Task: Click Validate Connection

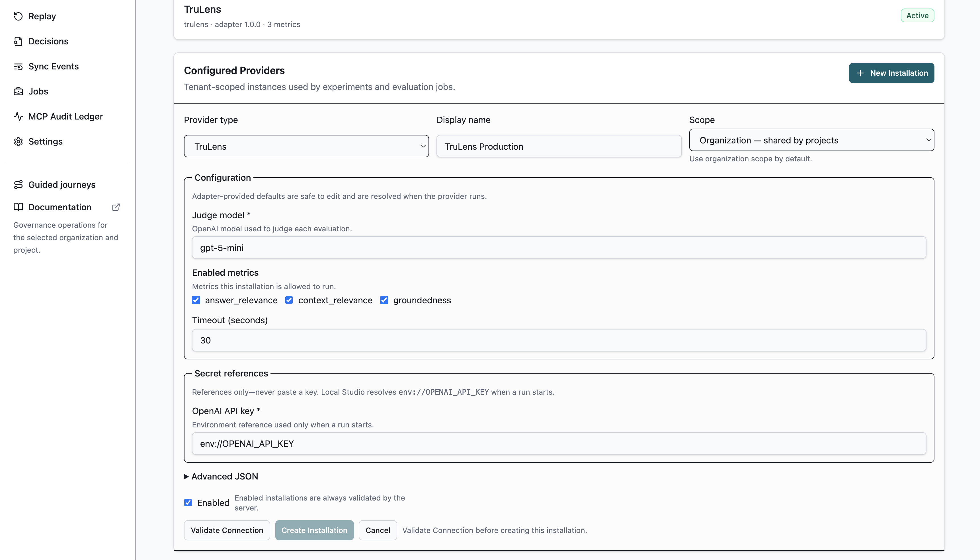Action: coord(227,530)
